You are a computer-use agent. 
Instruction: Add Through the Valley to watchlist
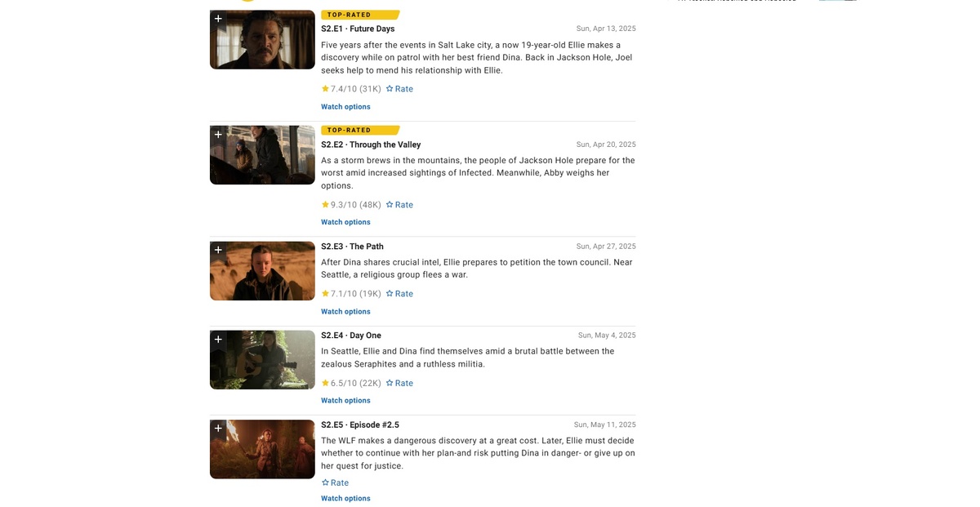(x=218, y=135)
